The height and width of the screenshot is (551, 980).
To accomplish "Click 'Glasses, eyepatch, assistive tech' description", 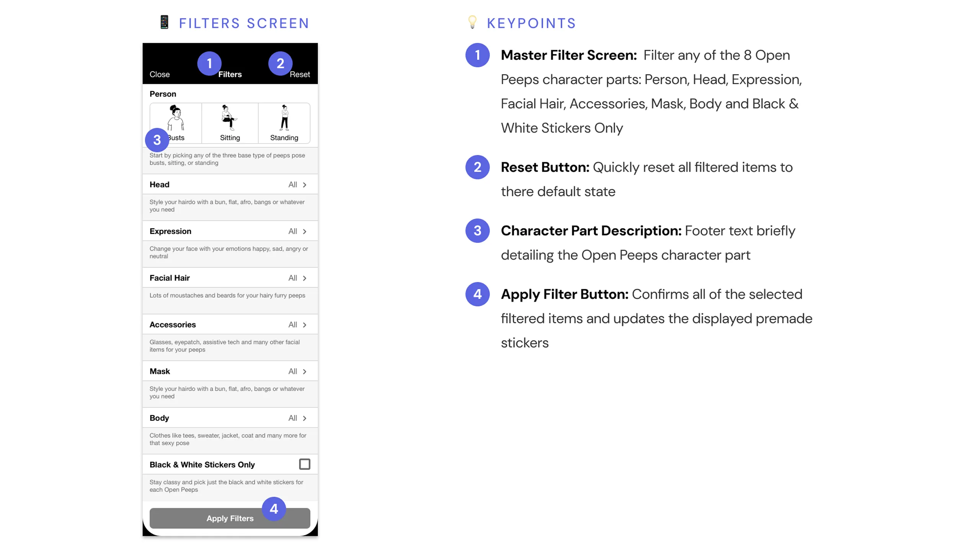I will [224, 346].
